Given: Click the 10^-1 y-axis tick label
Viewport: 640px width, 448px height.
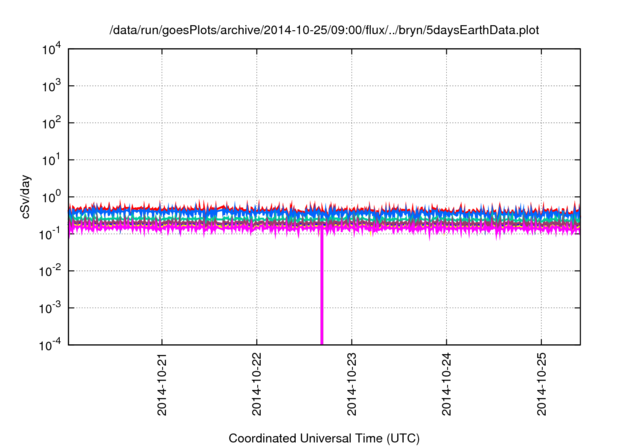Looking at the screenshot, I should tap(51, 234).
